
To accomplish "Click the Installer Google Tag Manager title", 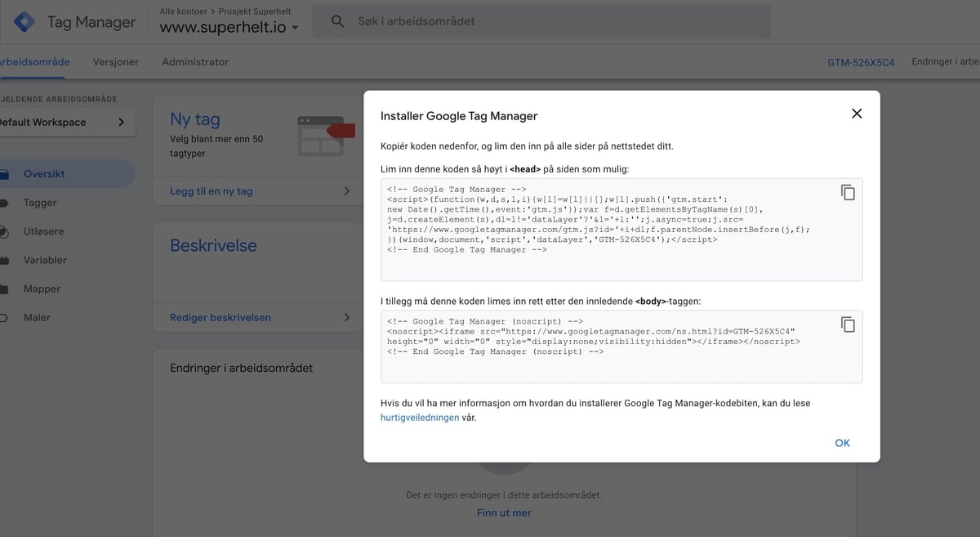I will [x=459, y=116].
